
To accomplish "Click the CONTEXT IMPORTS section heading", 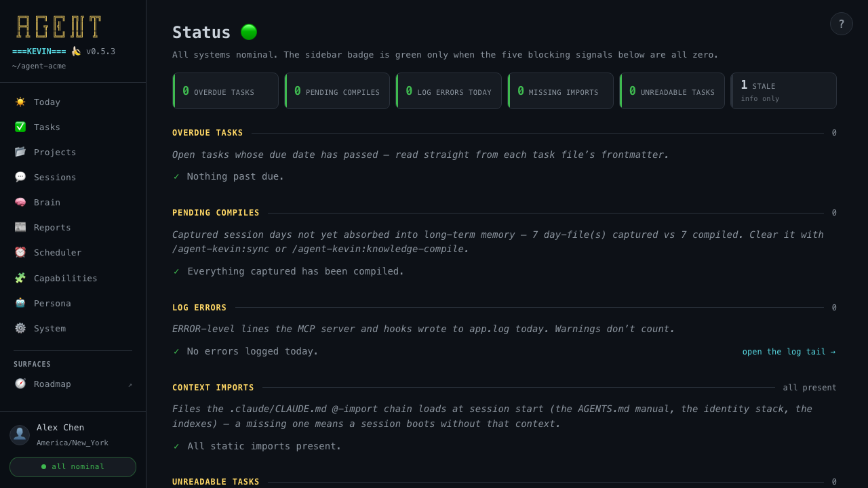I will click(x=213, y=388).
